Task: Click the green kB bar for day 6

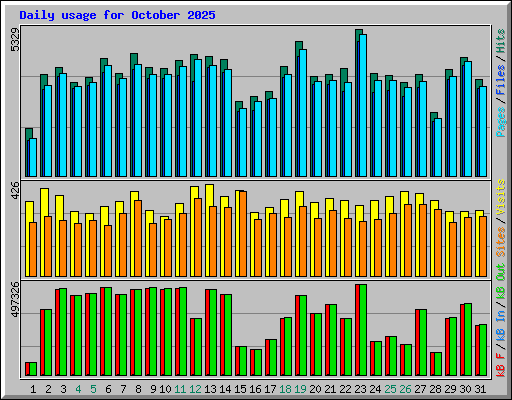Action: (108, 331)
